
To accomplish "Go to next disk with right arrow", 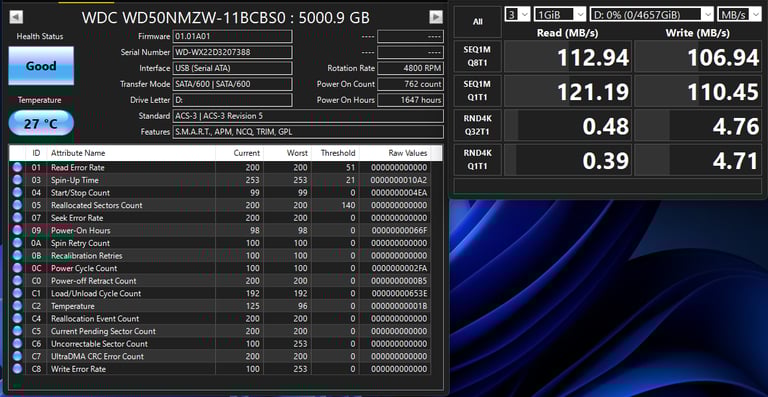I will [436, 17].
